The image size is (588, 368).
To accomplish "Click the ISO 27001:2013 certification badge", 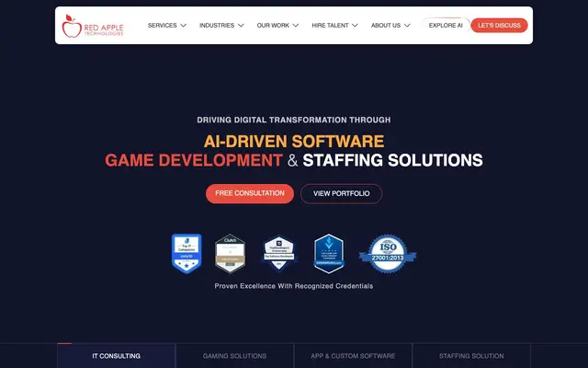I will coord(388,254).
